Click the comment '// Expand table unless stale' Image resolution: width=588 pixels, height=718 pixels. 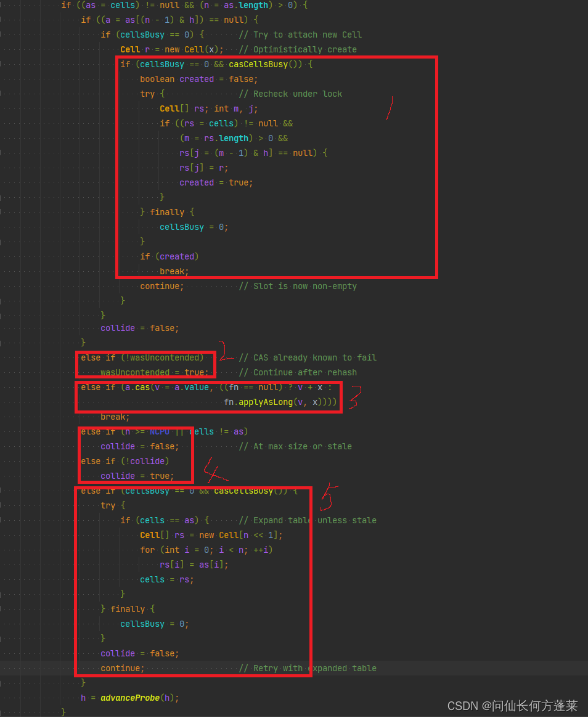click(x=308, y=521)
